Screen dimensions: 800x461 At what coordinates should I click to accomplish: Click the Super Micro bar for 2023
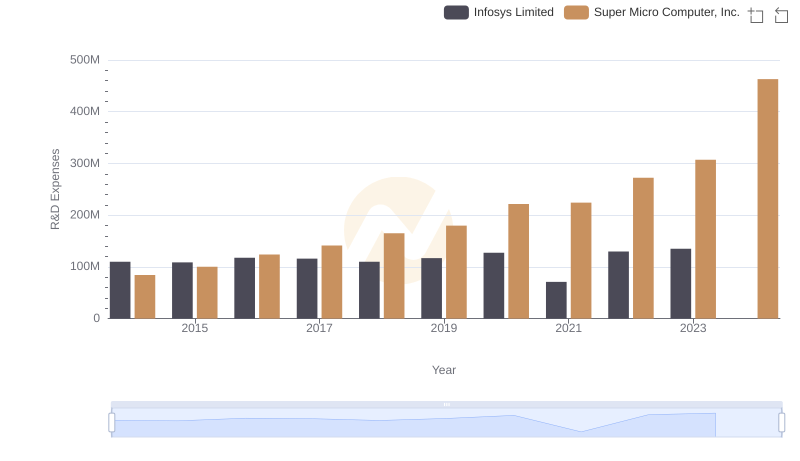click(705, 239)
